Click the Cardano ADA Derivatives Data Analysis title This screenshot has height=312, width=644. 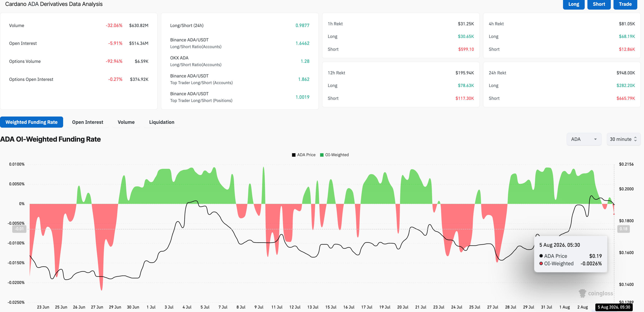[x=54, y=4]
